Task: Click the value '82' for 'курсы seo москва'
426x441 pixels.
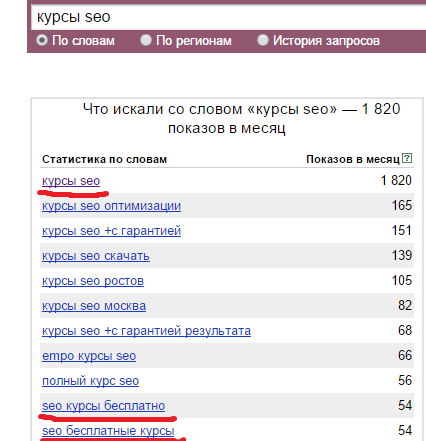Action: pyautogui.click(x=405, y=306)
